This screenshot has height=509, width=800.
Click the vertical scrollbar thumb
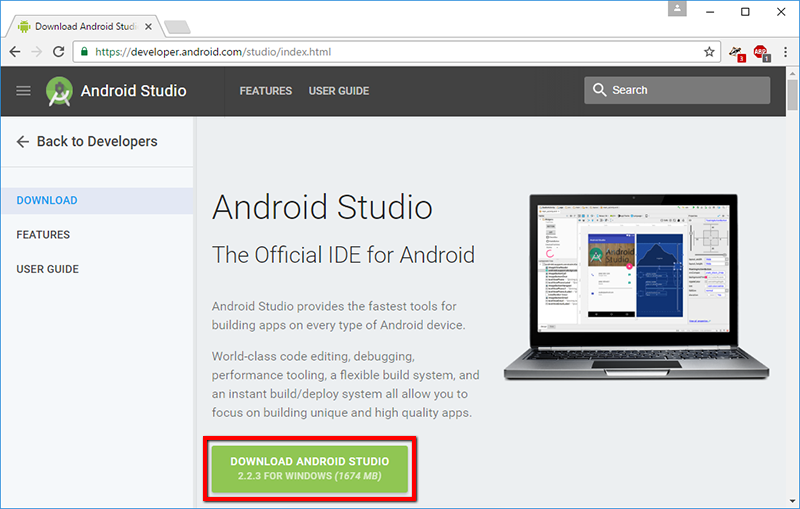[x=792, y=95]
